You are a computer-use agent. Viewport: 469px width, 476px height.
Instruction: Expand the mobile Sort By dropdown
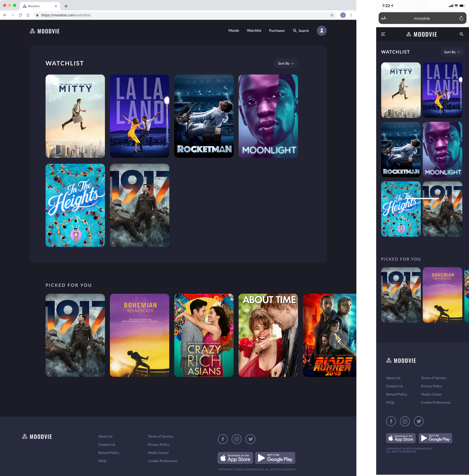[x=452, y=52]
